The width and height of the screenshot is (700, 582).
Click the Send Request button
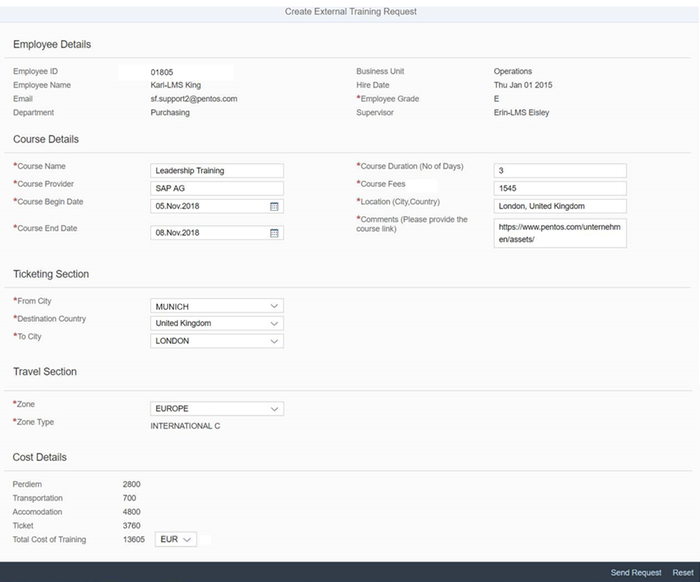coord(636,573)
